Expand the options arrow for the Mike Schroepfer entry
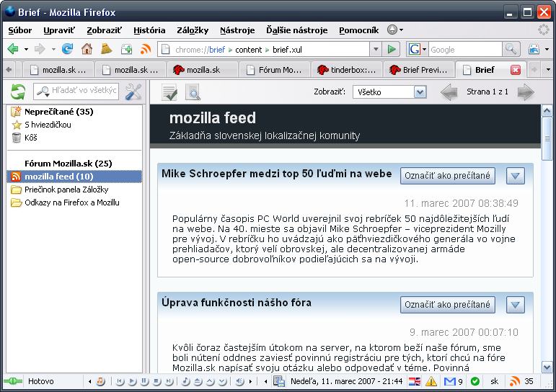Image resolution: width=556 pixels, height=392 pixels. point(515,176)
